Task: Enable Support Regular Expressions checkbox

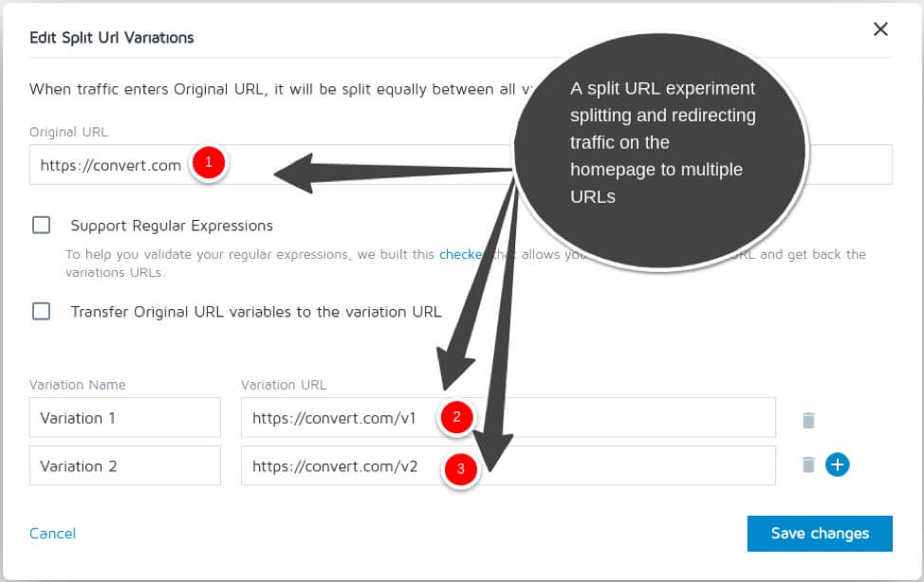Action: (41, 226)
